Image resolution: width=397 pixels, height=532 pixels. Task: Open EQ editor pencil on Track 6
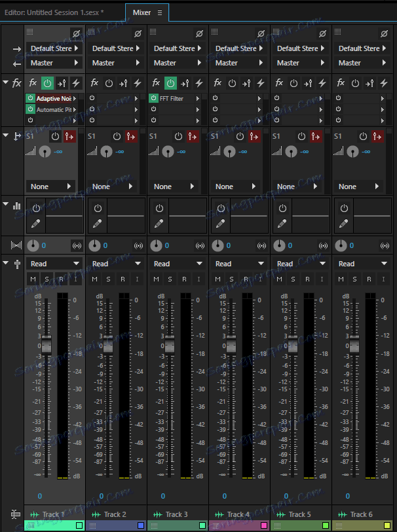pos(343,223)
